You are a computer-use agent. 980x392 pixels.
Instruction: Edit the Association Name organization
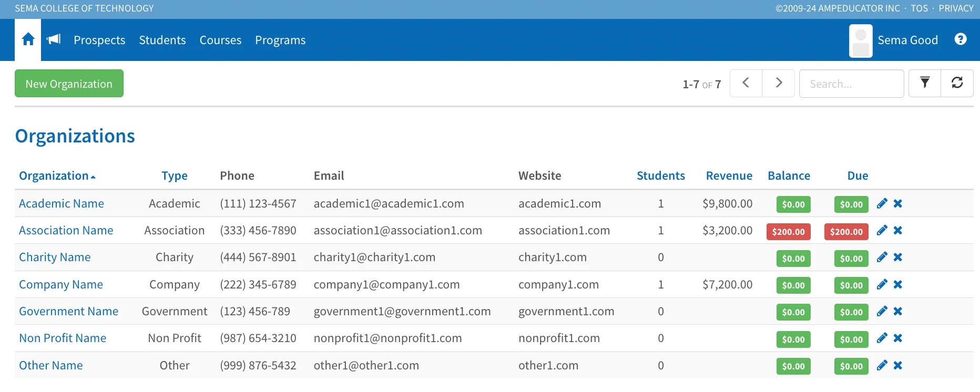[x=882, y=230]
